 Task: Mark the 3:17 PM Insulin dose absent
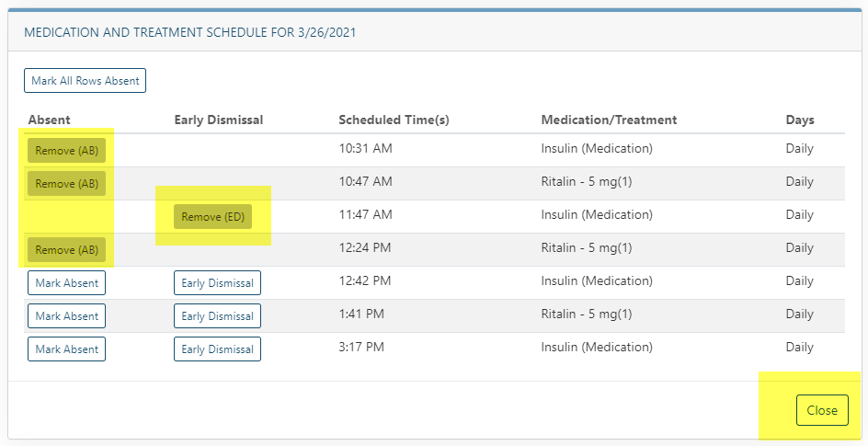point(66,349)
